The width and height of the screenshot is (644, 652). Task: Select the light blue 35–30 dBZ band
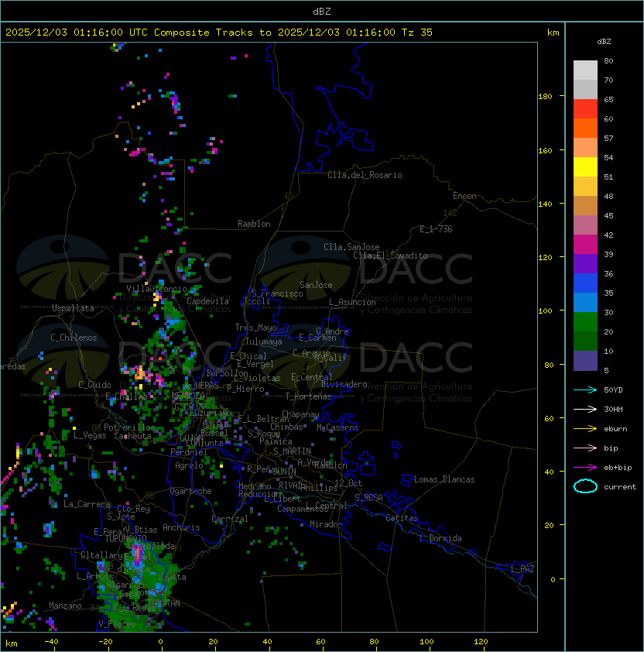(585, 303)
